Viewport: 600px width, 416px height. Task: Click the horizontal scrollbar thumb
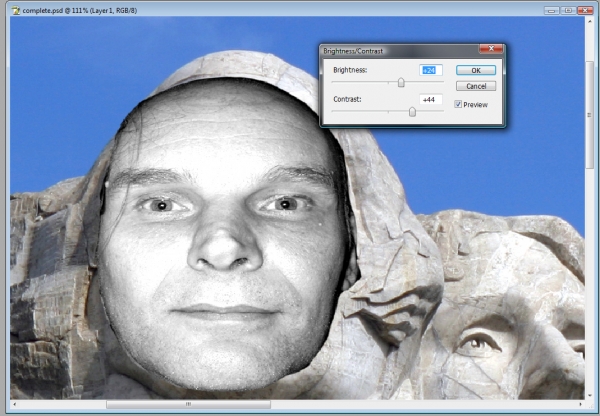(x=188, y=404)
